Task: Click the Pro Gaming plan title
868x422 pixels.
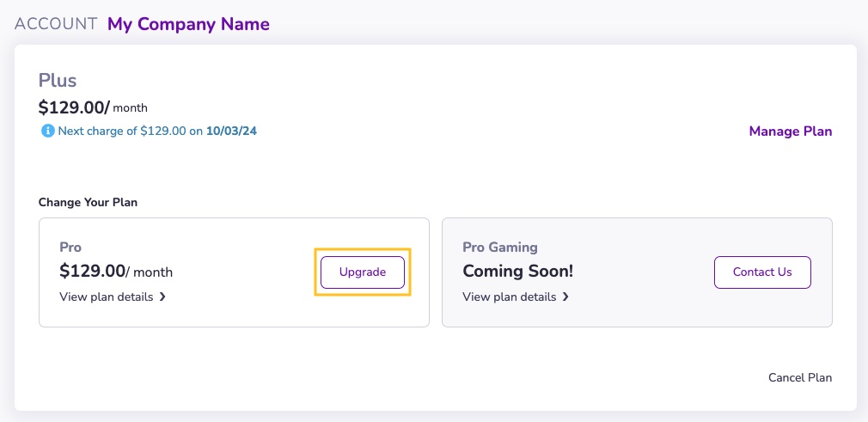Action: [500, 248]
